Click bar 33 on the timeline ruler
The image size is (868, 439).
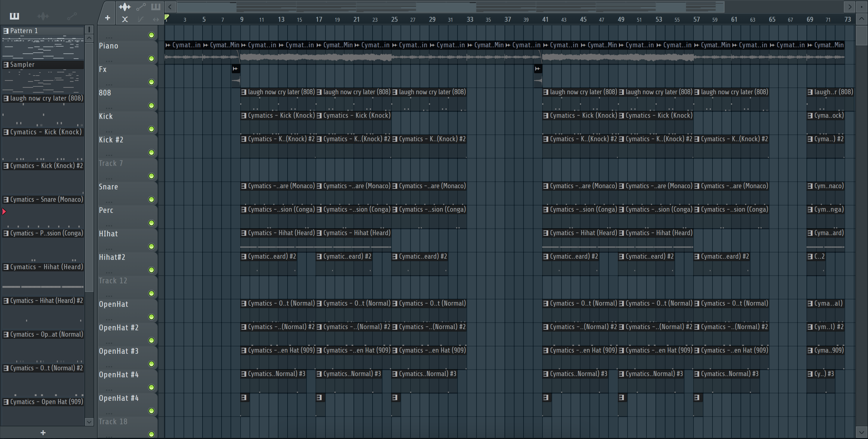pyautogui.click(x=470, y=20)
